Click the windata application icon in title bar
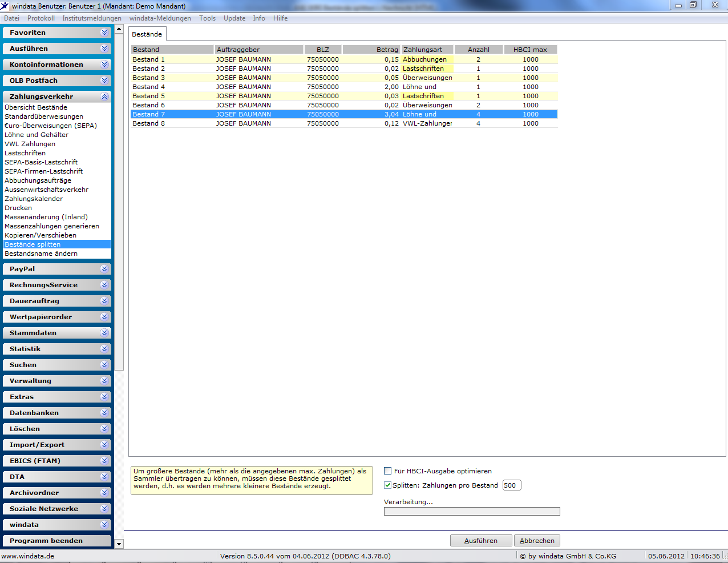 coord(5,6)
